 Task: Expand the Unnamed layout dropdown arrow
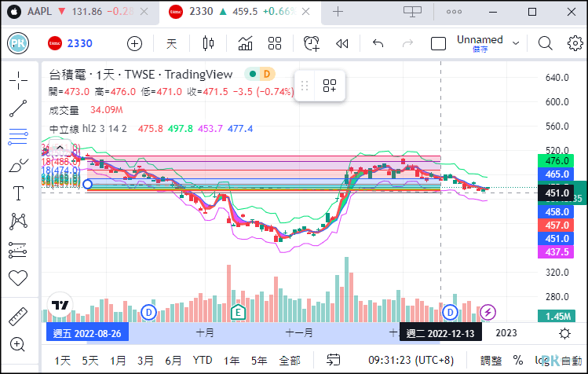click(516, 43)
